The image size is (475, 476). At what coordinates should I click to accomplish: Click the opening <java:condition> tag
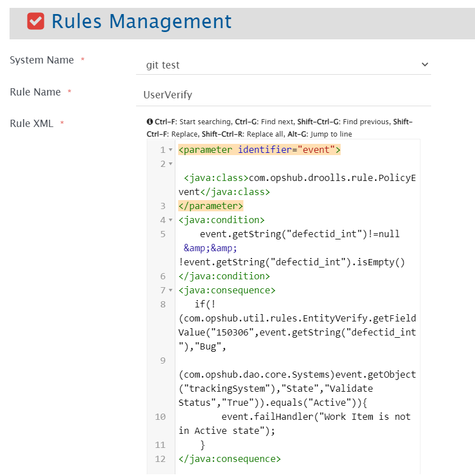[221, 220]
